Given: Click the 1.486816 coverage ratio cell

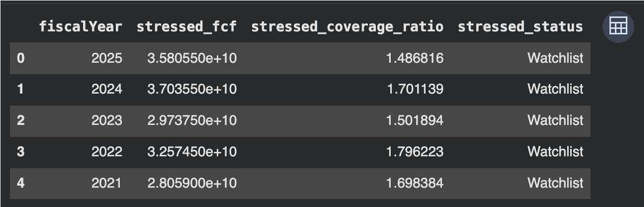Looking at the screenshot, I should tap(415, 58).
